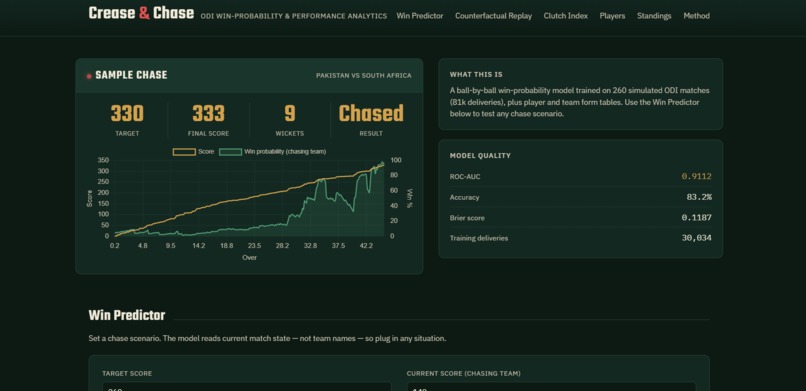Navigate to Players page
The image size is (806, 391).
pos(612,16)
